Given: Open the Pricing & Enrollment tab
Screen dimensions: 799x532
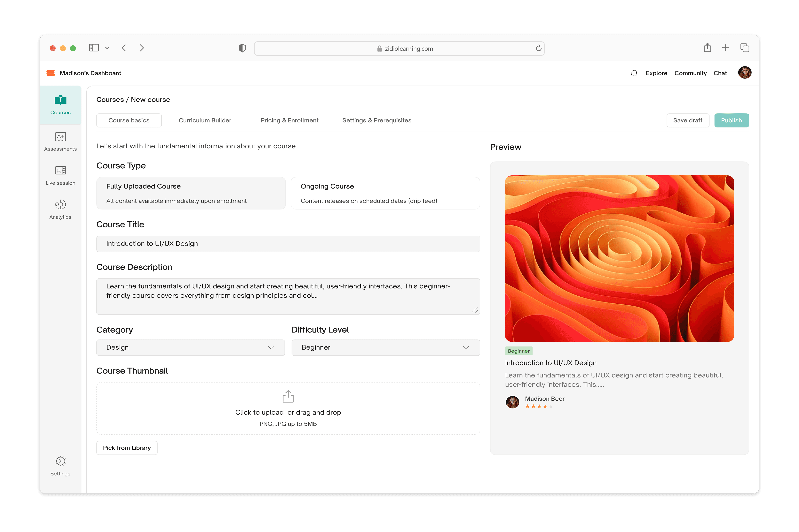Looking at the screenshot, I should (x=289, y=120).
